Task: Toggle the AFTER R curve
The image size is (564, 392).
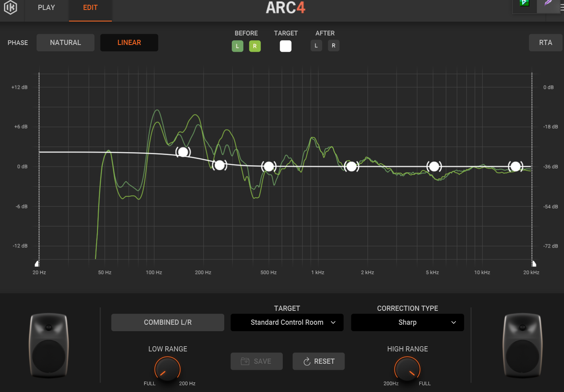Action: [333, 46]
